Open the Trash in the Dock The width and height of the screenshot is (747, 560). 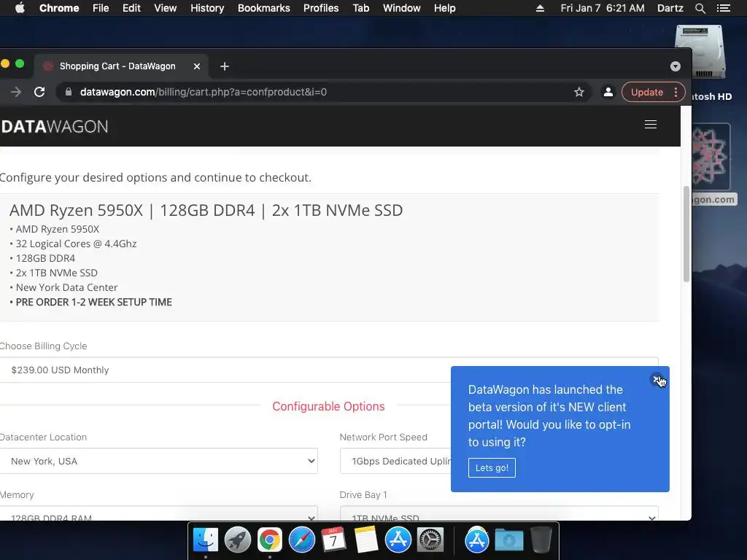(541, 540)
